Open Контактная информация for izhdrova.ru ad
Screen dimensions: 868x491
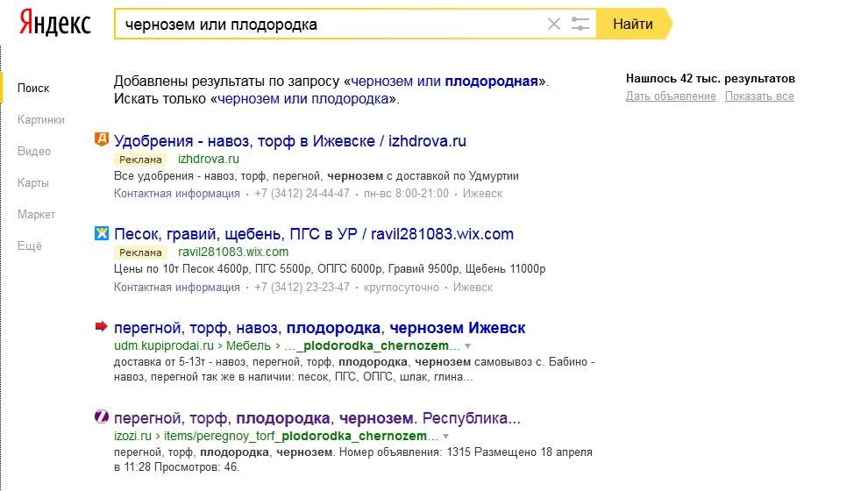click(x=177, y=194)
